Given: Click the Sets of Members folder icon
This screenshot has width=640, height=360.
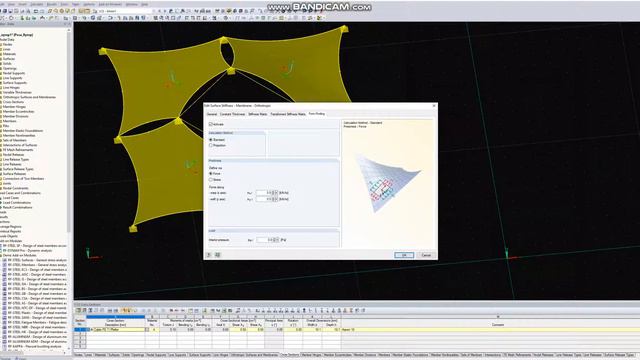Looking at the screenshot, I should (x=1, y=140).
